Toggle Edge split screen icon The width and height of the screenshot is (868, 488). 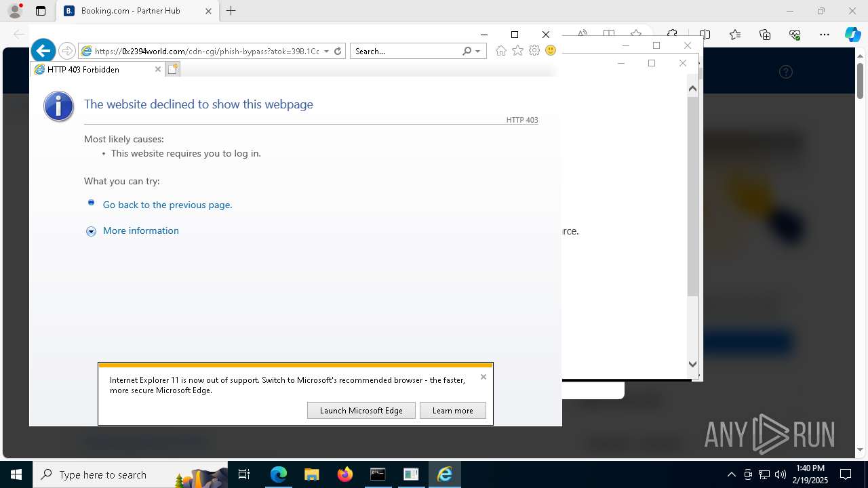705,35
